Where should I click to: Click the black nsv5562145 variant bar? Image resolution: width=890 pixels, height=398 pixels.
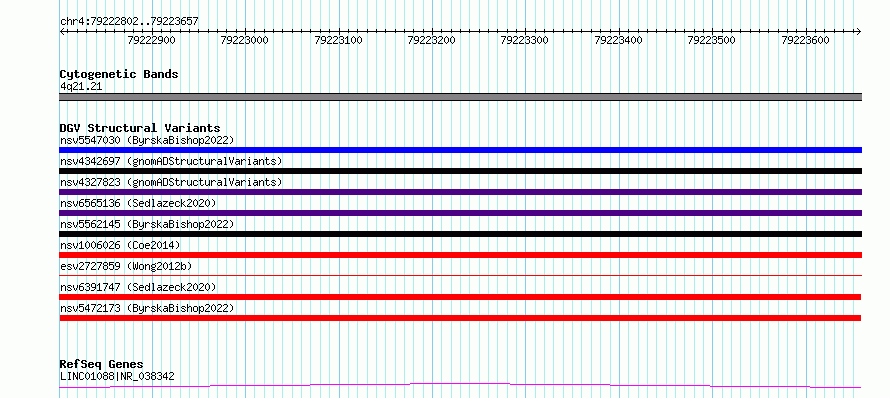[460, 234]
